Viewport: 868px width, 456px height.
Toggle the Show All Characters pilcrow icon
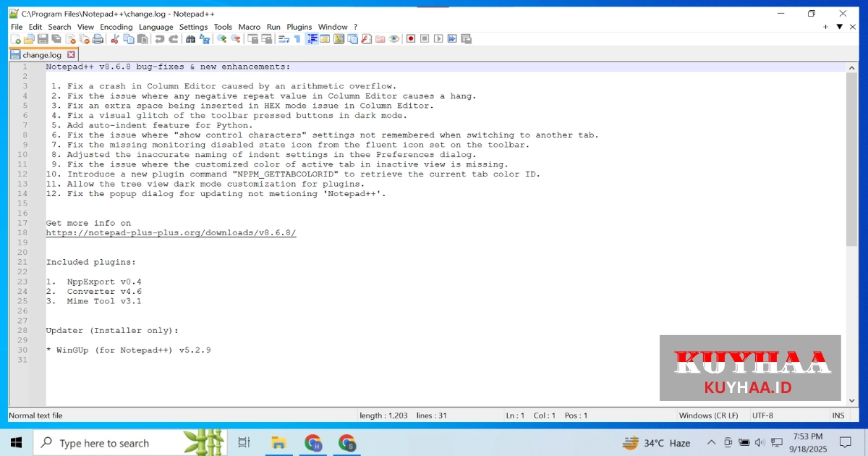click(297, 39)
